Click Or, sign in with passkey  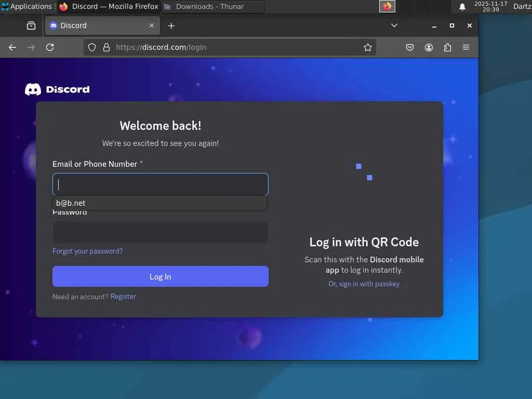click(x=364, y=284)
